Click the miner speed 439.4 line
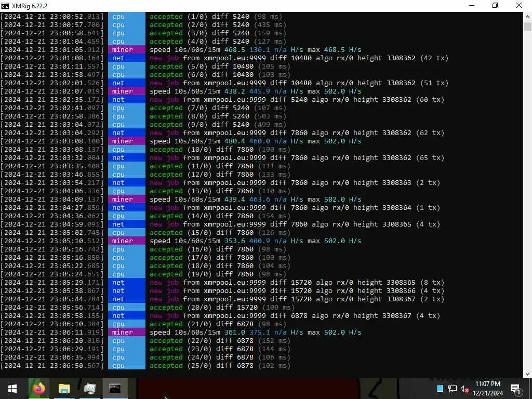Viewport: 532px width, 399px height. [x=181, y=199]
